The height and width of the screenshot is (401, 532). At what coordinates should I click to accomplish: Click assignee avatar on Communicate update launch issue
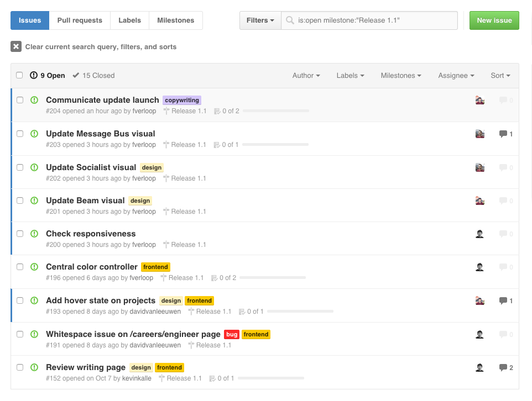coord(480,100)
